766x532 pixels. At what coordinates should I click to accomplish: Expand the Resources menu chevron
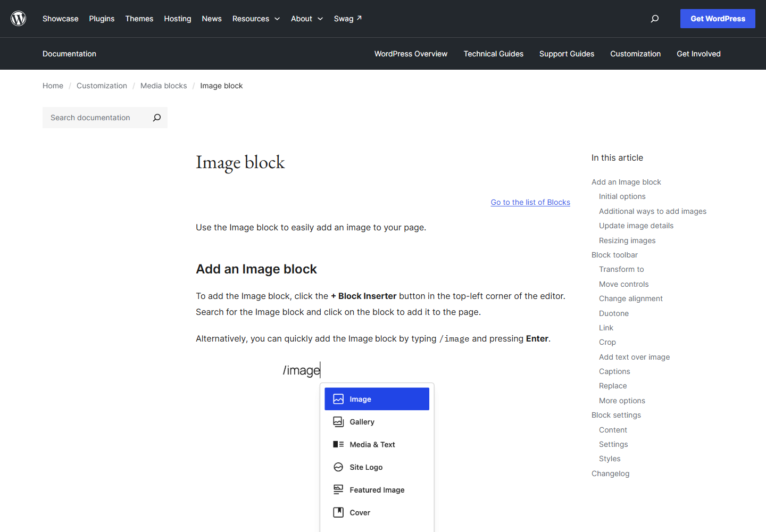point(277,19)
